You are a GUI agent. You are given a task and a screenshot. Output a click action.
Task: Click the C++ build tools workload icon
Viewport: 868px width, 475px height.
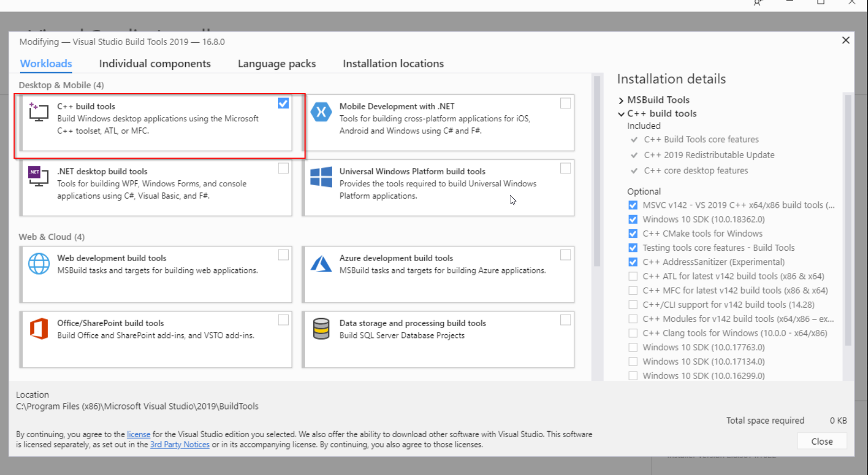click(x=38, y=112)
